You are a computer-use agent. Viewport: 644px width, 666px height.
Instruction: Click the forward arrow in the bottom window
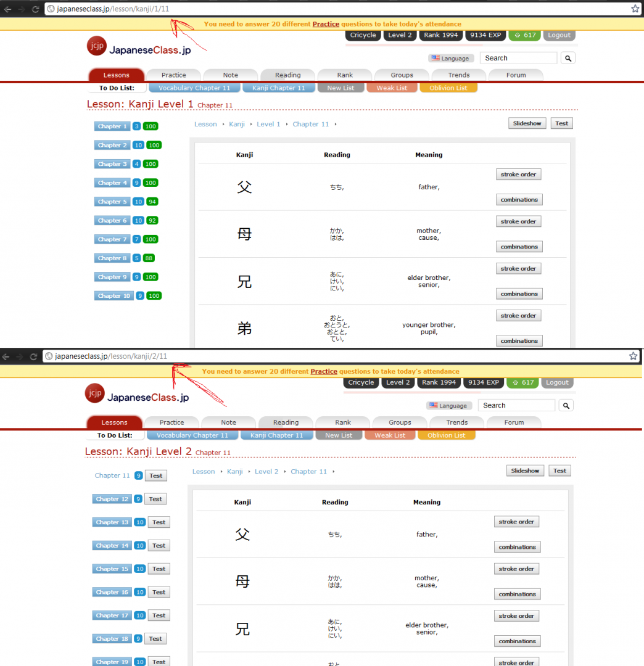pos(20,356)
